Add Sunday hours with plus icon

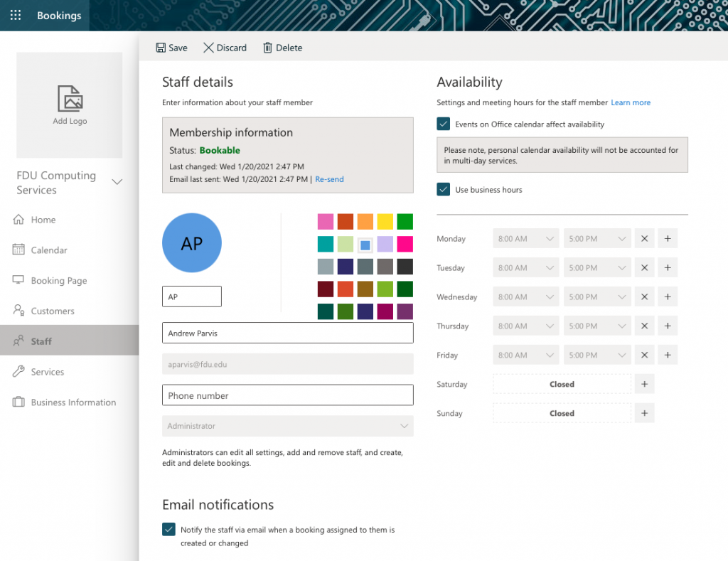[x=644, y=413]
